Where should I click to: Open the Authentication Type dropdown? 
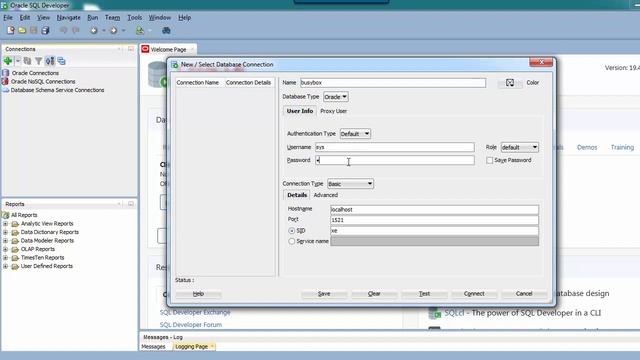[355, 134]
